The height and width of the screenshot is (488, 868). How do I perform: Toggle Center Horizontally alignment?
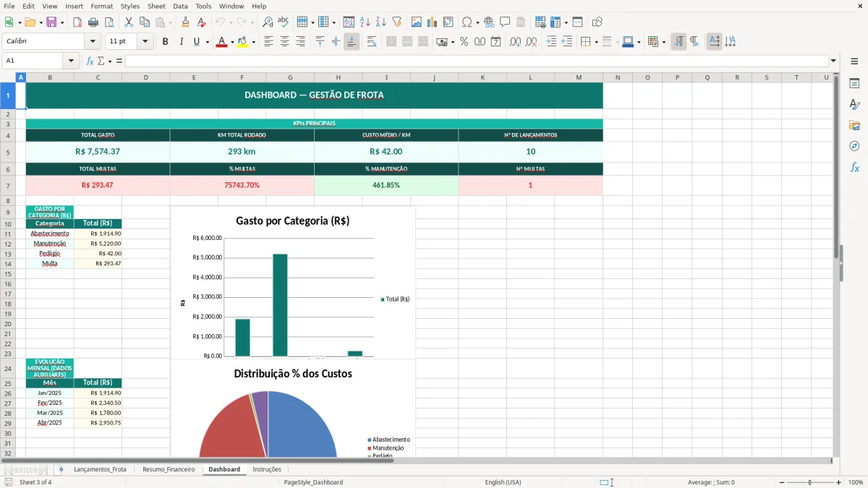pyautogui.click(x=284, y=42)
